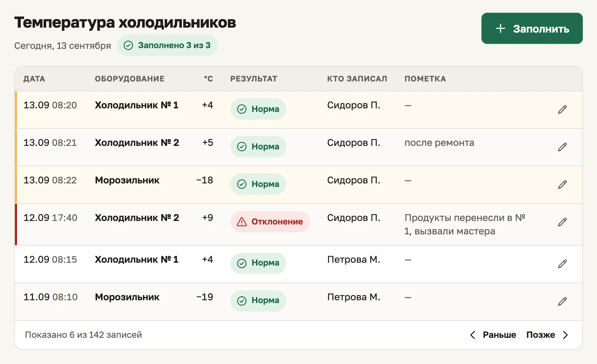The height and width of the screenshot is (364, 597).
Task: Click Петрова М. in the 11.09 08:10 row
Action: pos(353,297)
